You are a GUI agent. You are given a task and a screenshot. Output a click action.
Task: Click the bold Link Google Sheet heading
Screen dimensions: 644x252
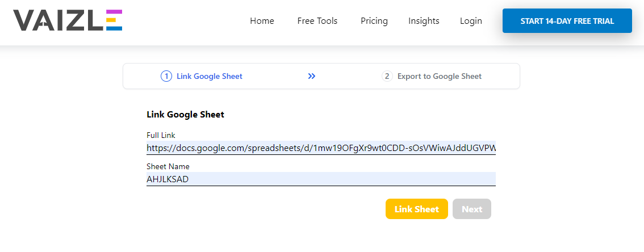pyautogui.click(x=186, y=115)
